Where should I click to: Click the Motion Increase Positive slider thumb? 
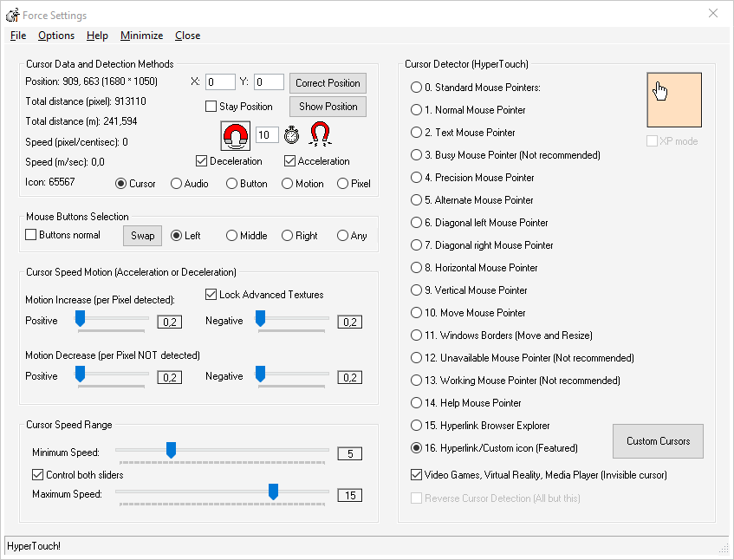point(80,318)
